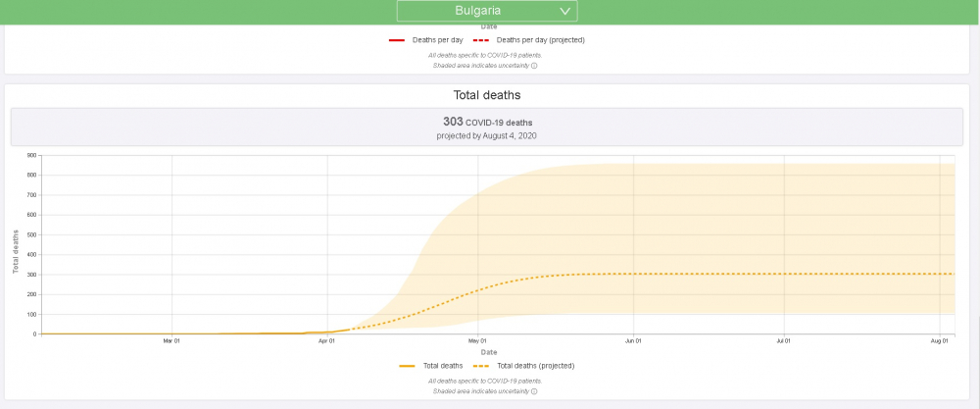Click the Mar 01 axis label
980x409 pixels.
click(171, 341)
